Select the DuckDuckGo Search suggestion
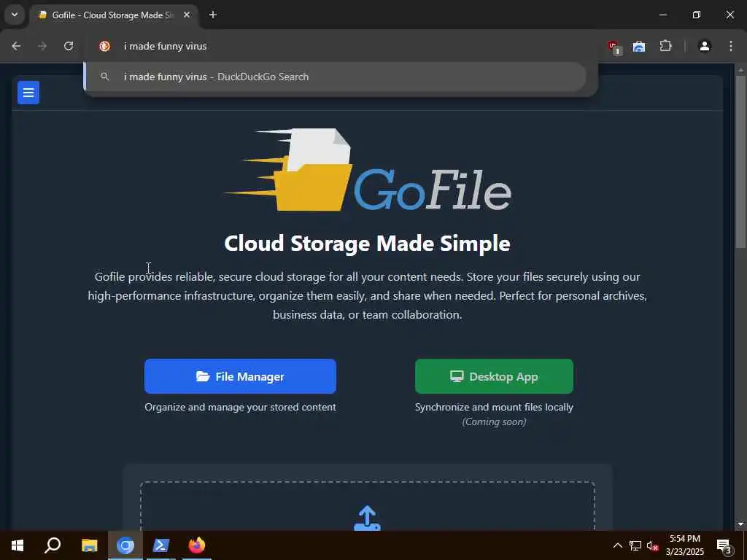This screenshot has height=560, width=747. click(x=335, y=77)
